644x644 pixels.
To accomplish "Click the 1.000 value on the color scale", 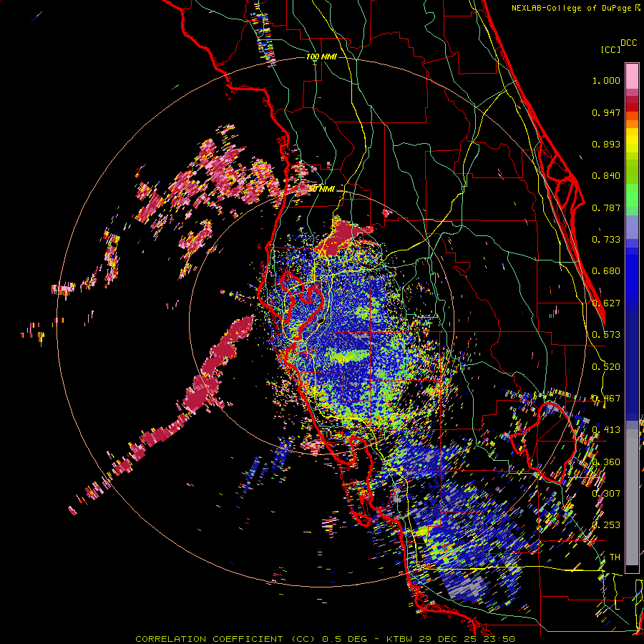I will point(606,80).
